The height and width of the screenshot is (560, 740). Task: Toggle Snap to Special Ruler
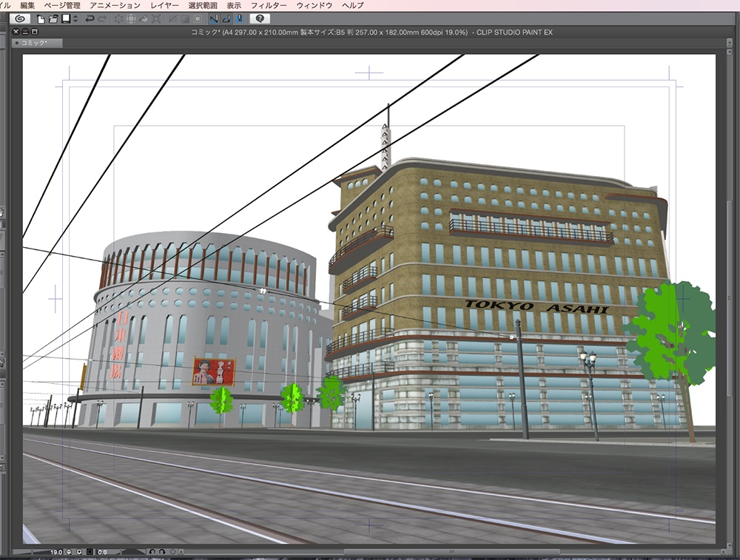tap(227, 19)
